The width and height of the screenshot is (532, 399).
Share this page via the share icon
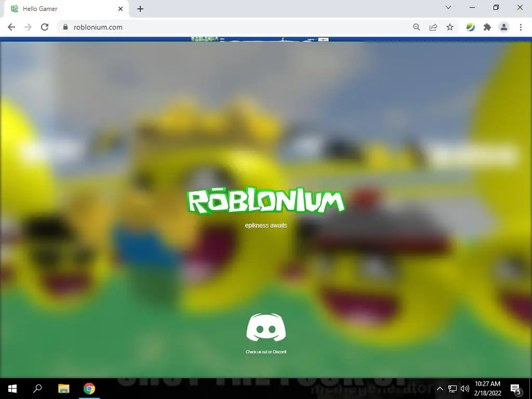[433, 27]
